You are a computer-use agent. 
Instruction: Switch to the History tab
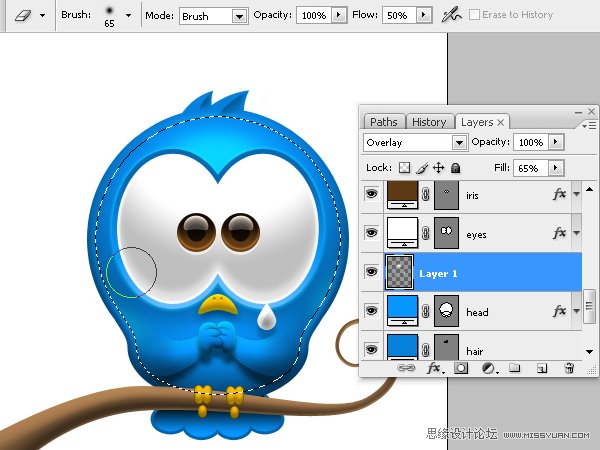[x=429, y=122]
